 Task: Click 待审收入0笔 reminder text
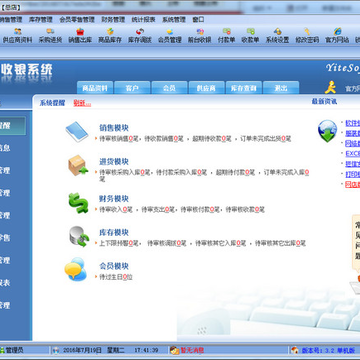(x=116, y=210)
